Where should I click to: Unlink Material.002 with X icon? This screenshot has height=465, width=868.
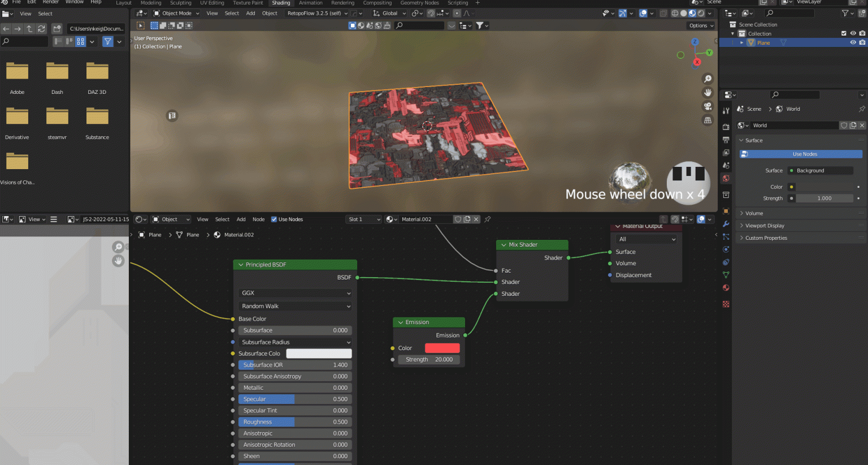(x=476, y=219)
